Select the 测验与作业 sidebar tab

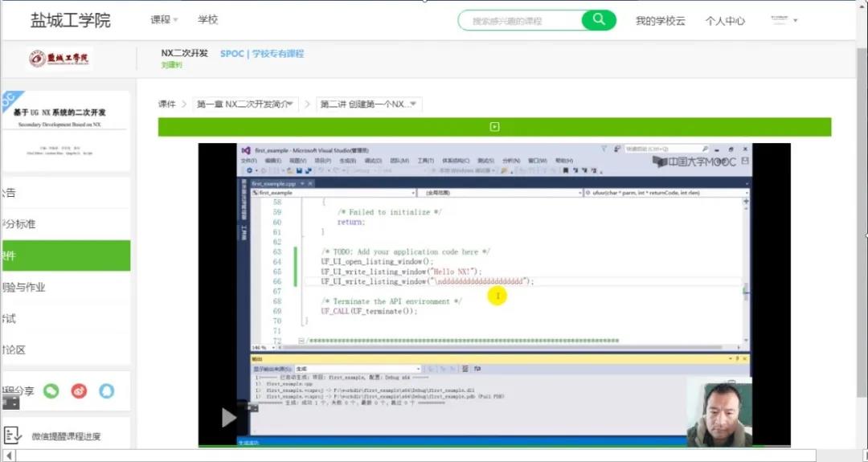point(24,287)
